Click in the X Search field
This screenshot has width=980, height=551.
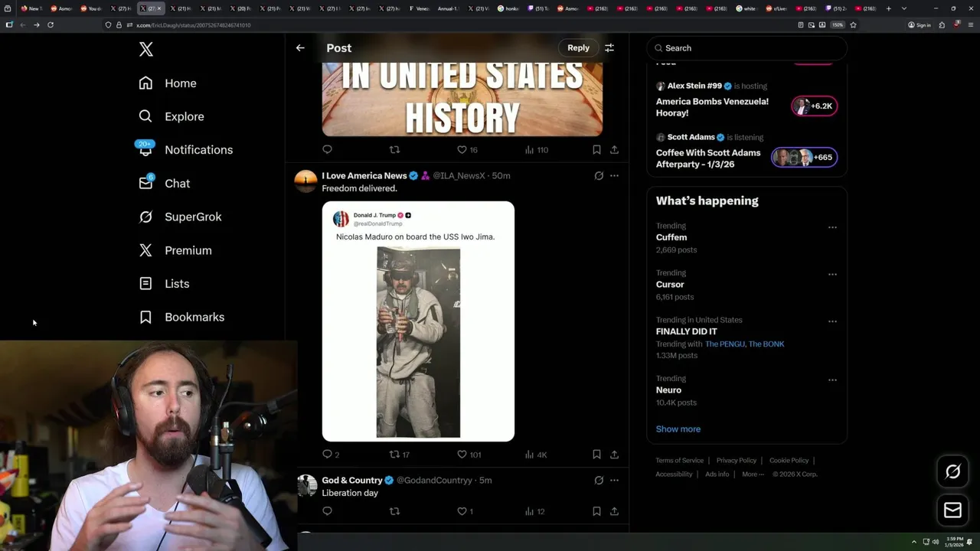(746, 48)
